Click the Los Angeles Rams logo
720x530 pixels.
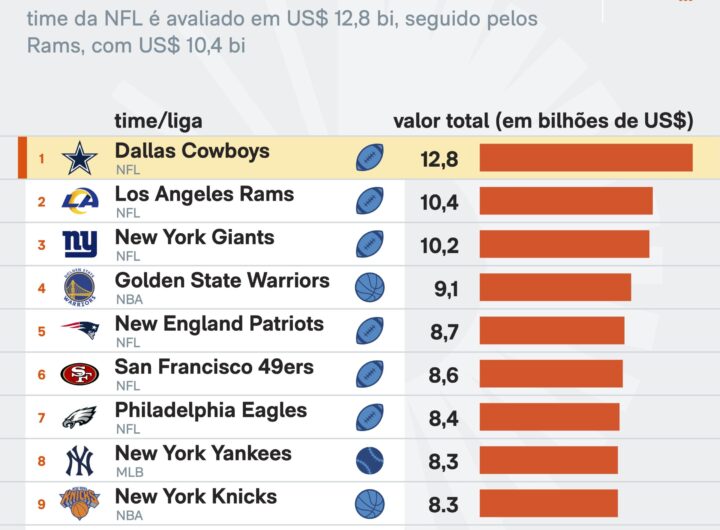pyautogui.click(x=80, y=201)
